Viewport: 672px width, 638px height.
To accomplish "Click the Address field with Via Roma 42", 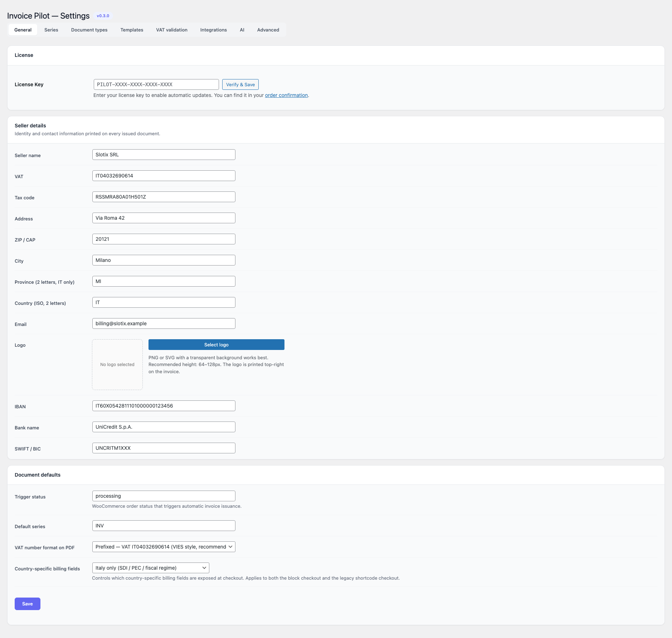I will (x=164, y=218).
